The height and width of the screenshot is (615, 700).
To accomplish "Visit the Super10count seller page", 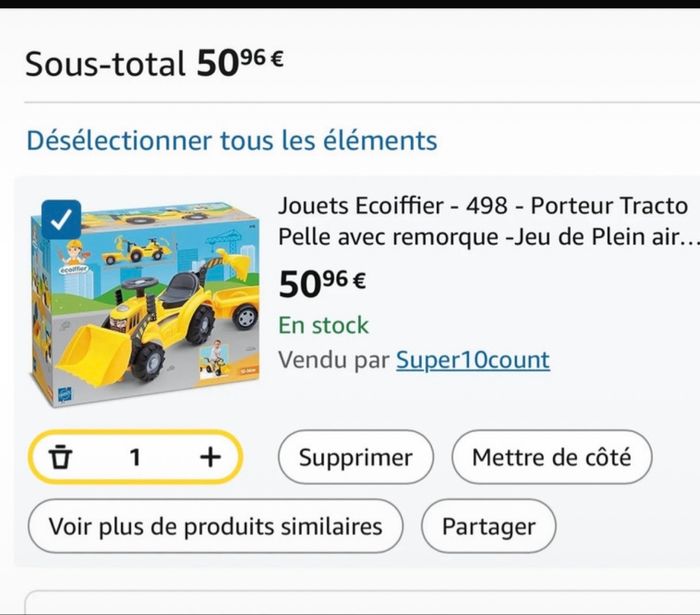I will [x=472, y=360].
